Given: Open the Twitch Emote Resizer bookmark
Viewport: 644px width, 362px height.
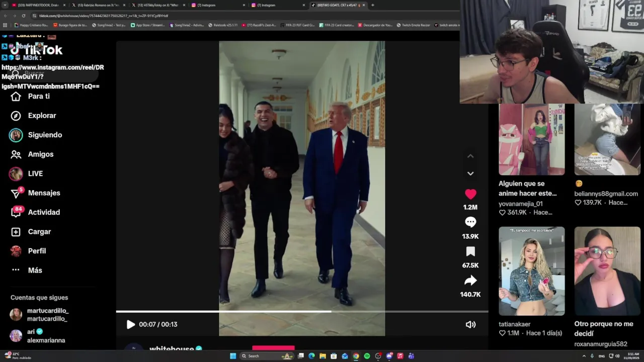Looking at the screenshot, I should click(413, 25).
